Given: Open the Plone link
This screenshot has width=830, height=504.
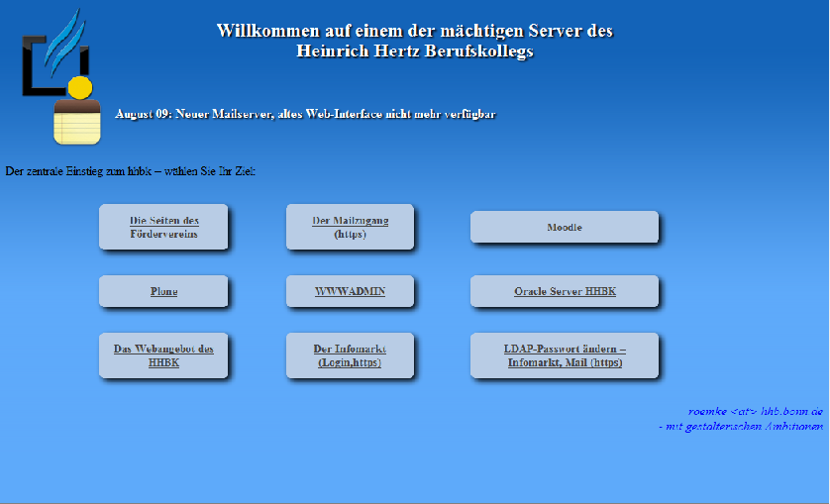Looking at the screenshot, I should [163, 291].
